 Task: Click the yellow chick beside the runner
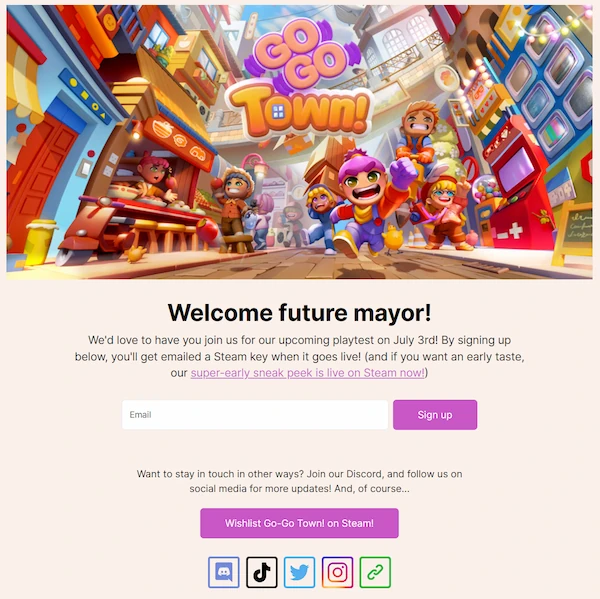393,239
